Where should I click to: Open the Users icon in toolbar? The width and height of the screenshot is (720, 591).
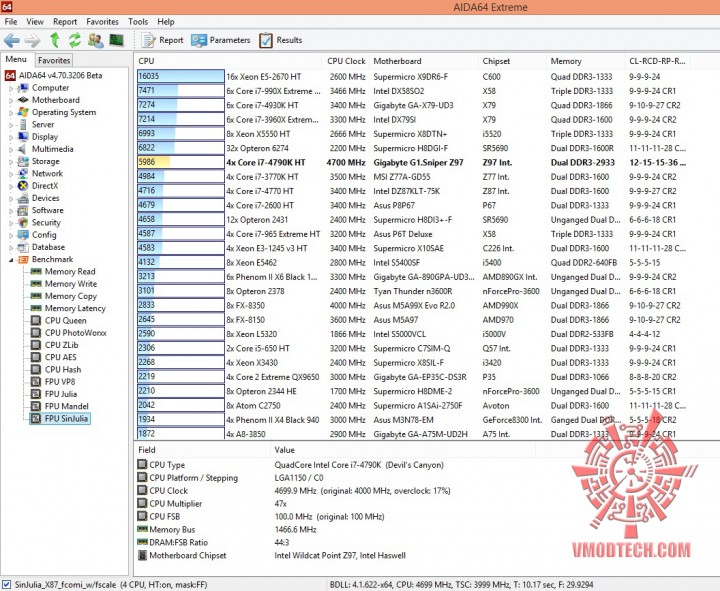click(96, 40)
